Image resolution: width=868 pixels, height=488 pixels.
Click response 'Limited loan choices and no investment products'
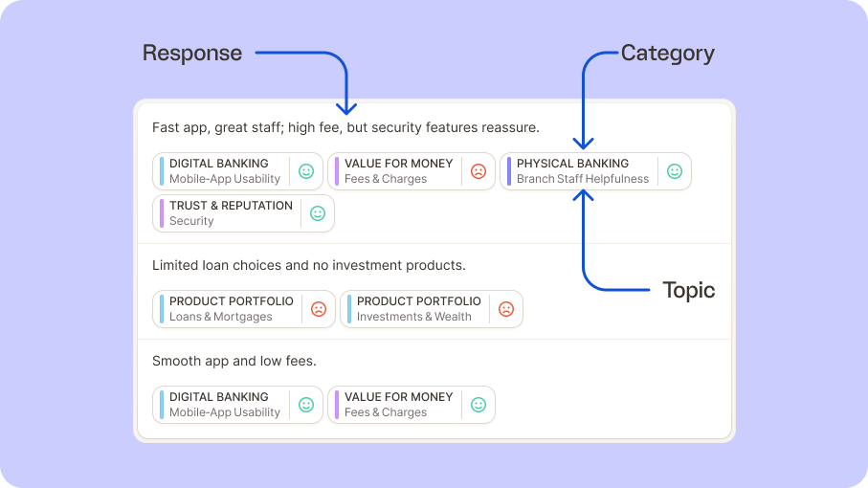pyautogui.click(x=309, y=266)
